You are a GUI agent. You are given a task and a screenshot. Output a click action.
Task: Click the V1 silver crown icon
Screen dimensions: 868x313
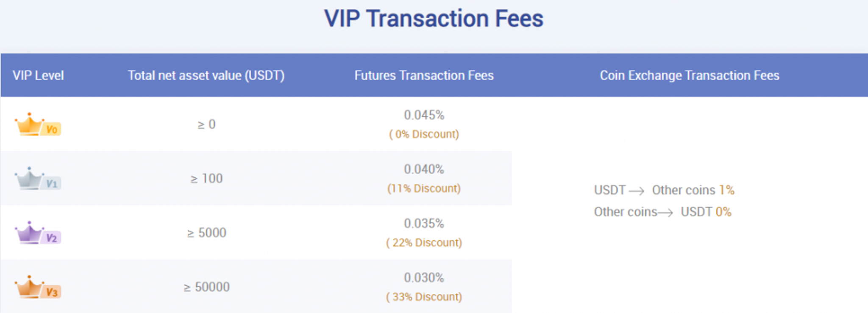coord(38,179)
